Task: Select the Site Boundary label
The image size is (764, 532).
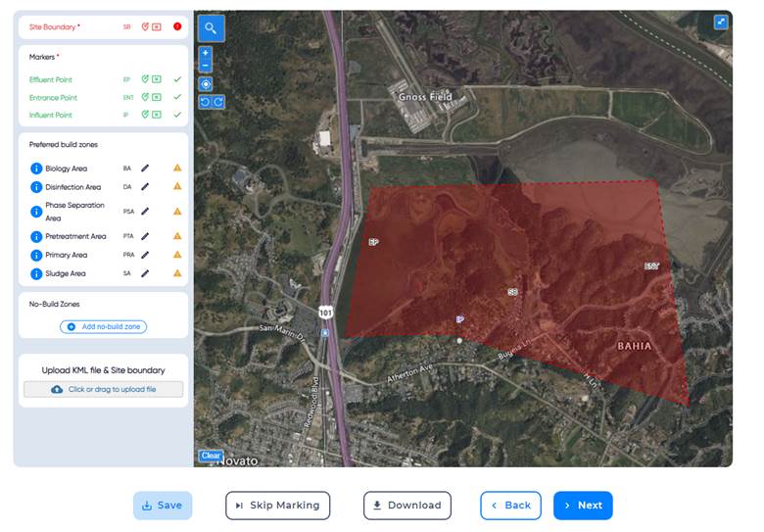Action: (53, 26)
